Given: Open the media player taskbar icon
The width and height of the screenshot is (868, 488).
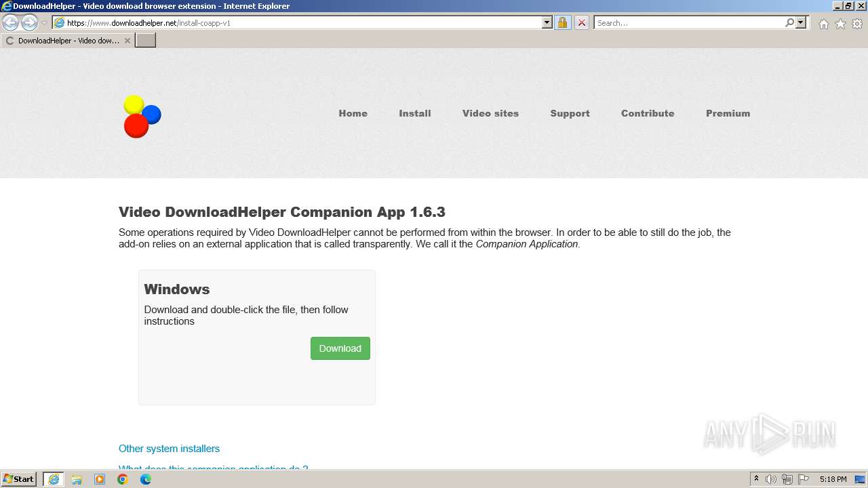Looking at the screenshot, I should point(100,479).
